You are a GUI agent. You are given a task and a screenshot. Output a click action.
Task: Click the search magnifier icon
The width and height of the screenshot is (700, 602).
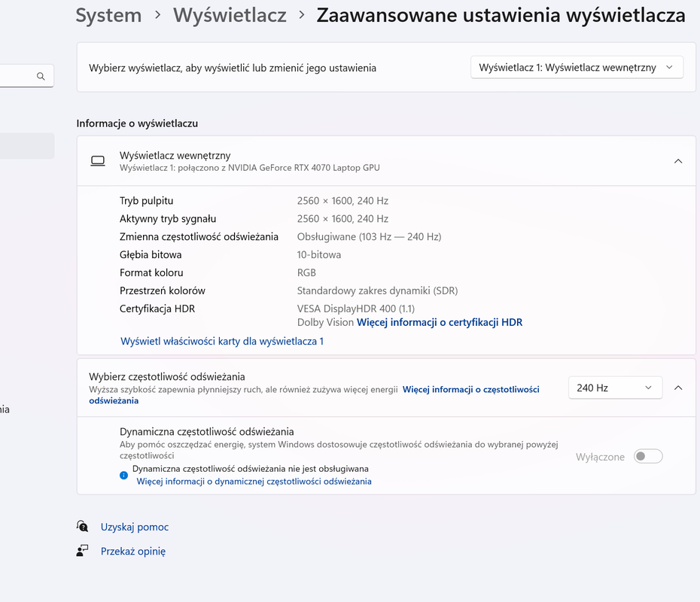tap(41, 76)
